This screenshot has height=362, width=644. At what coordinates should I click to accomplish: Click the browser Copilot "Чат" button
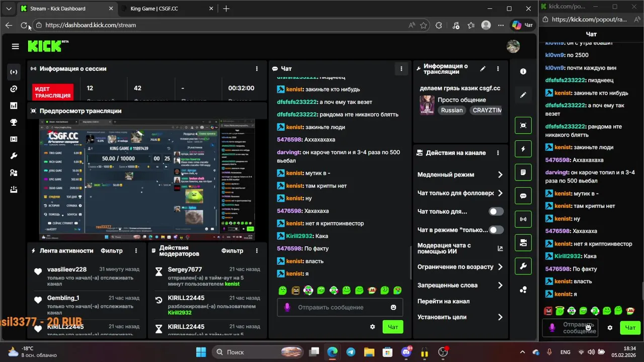(522, 25)
